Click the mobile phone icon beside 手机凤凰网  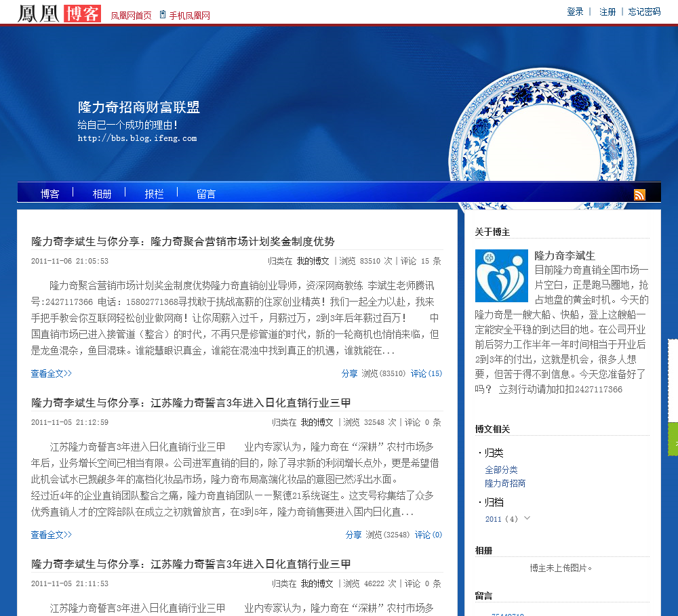[x=163, y=15]
